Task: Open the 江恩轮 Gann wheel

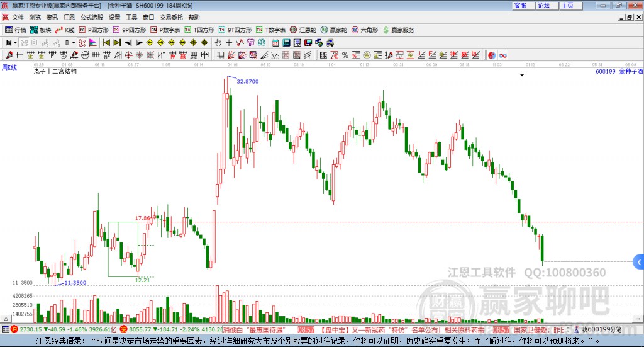Action: 303,30
